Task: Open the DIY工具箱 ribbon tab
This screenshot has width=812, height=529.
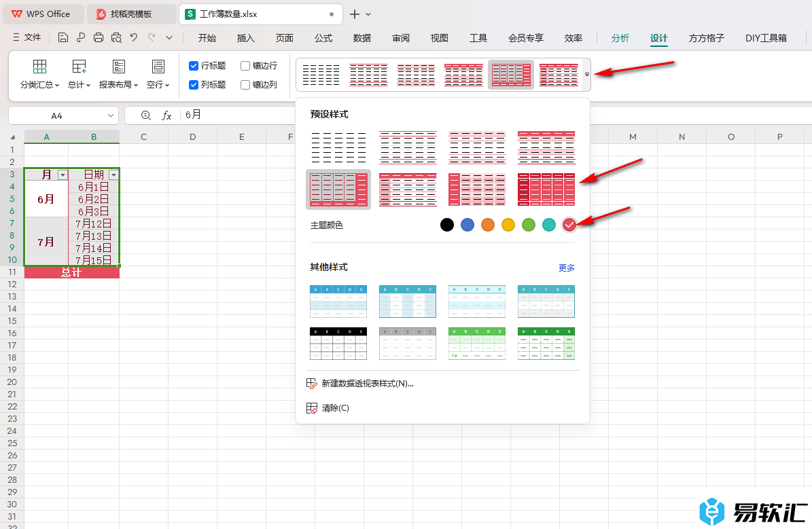Action: [x=766, y=38]
